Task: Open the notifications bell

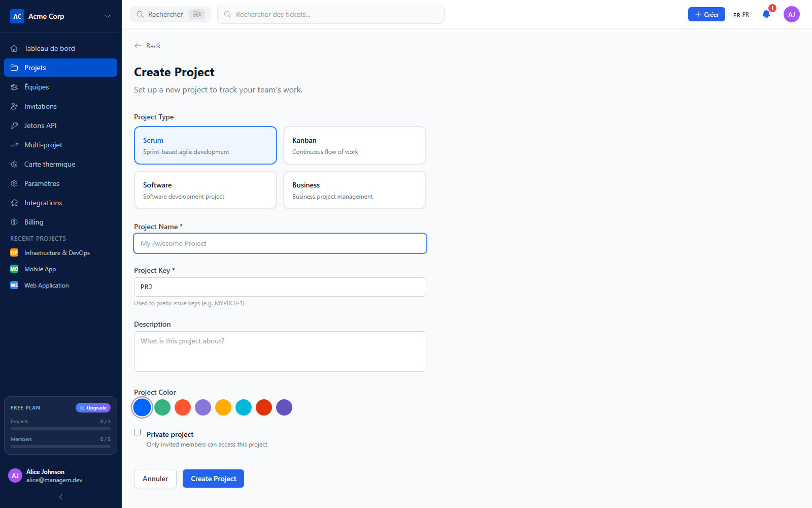Action: coord(766,14)
